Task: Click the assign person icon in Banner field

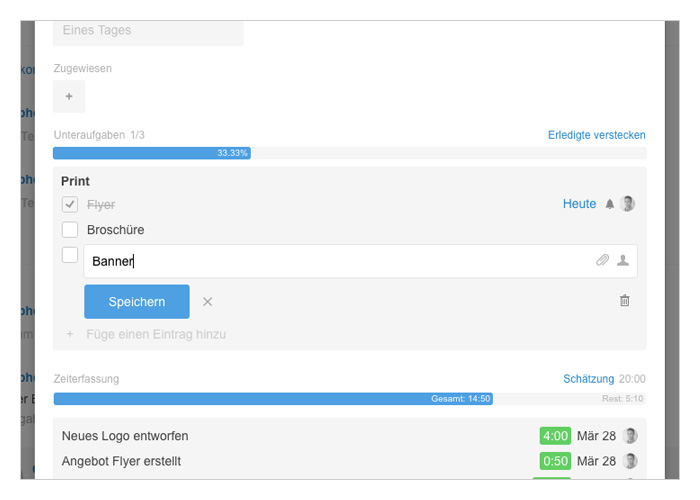Action: click(623, 260)
